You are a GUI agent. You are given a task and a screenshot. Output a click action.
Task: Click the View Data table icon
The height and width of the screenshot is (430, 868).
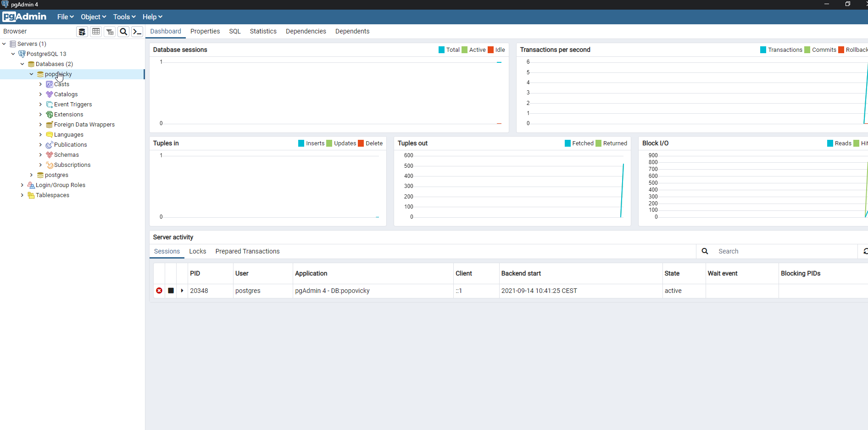tap(96, 32)
